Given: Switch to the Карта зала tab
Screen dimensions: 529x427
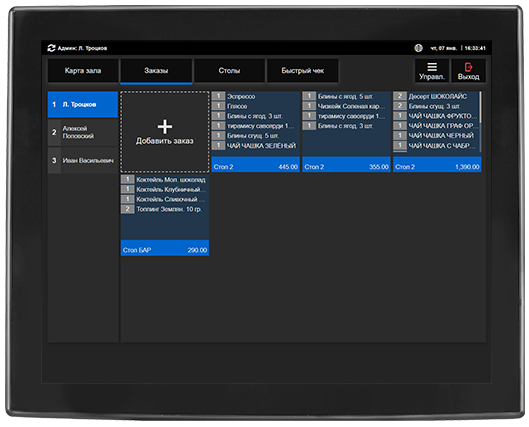Looking at the screenshot, I should click(83, 70).
